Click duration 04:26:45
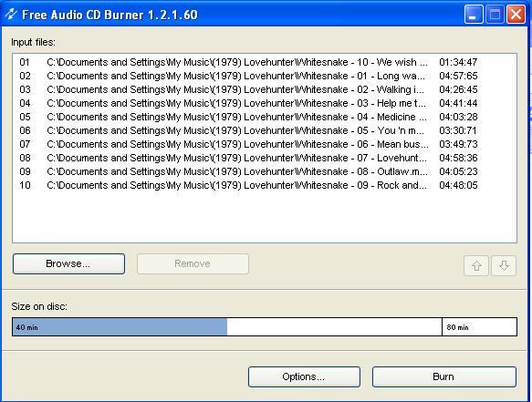This screenshot has width=532, height=402. tap(458, 89)
